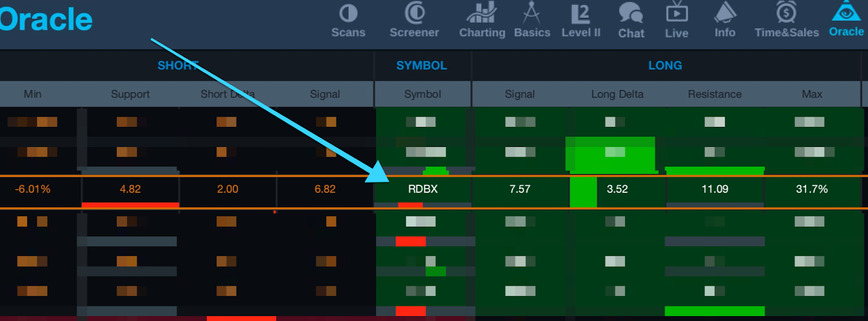The image size is (868, 321).
Task: Click the RDBX Long Delta green bar
Action: click(x=583, y=192)
